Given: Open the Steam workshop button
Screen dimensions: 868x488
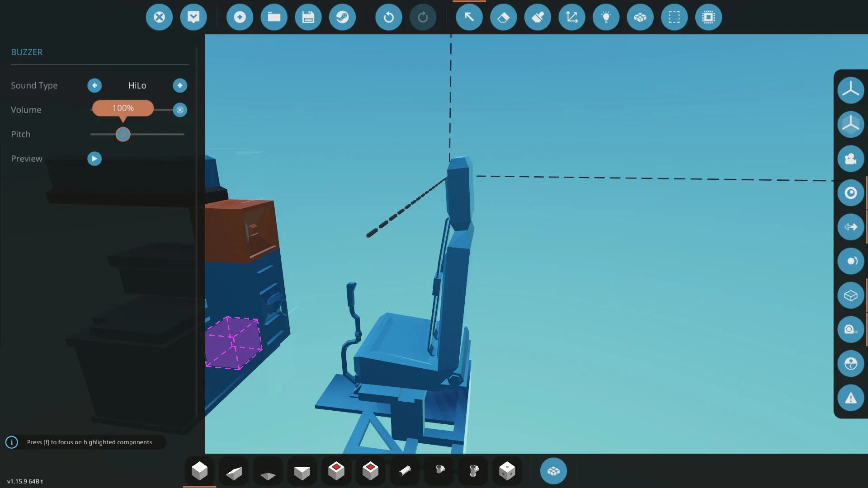Looking at the screenshot, I should [x=342, y=17].
